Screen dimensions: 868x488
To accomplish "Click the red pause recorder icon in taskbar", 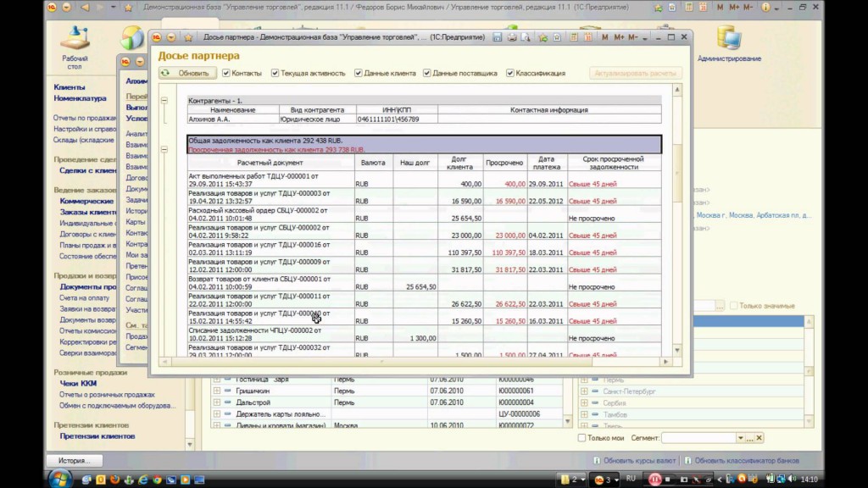I will click(x=655, y=480).
